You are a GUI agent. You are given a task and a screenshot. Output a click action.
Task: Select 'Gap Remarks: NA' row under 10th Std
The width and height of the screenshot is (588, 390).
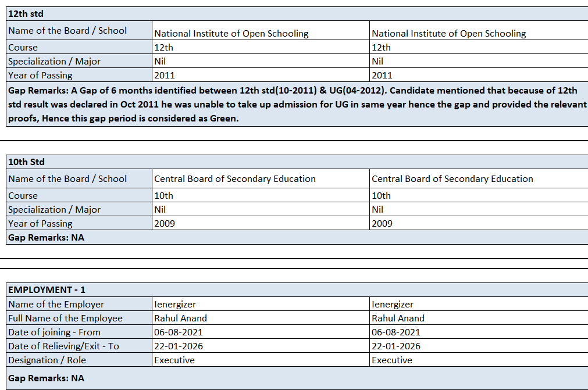point(46,238)
